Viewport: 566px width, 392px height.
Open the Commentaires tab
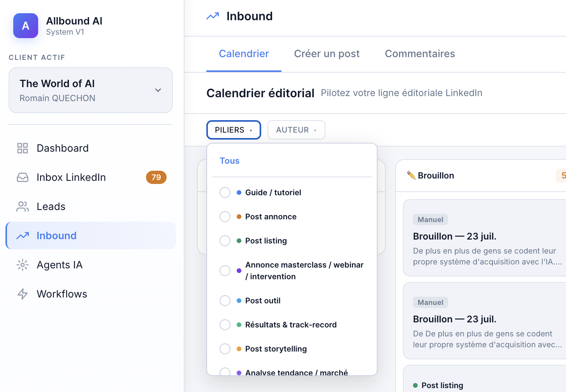(420, 54)
